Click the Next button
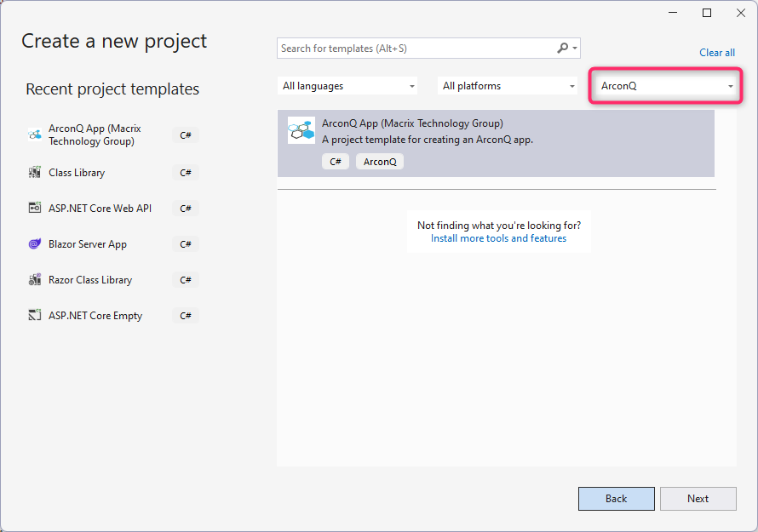 (698, 499)
